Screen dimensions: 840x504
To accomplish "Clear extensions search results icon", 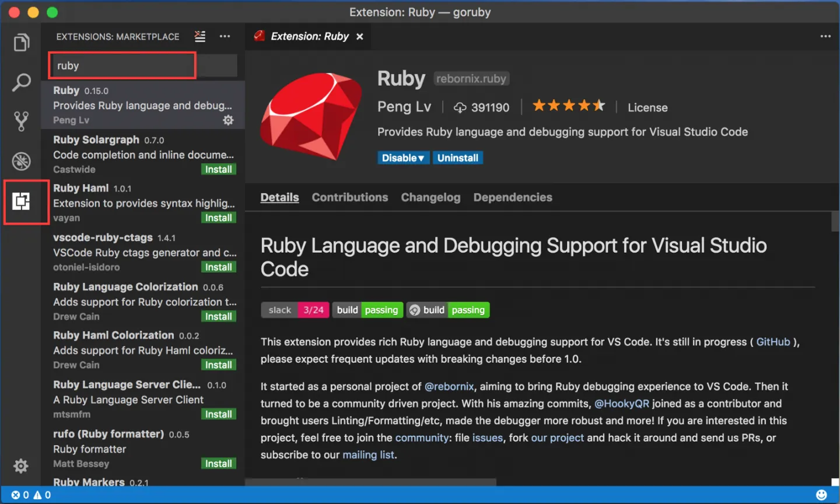I will pos(200,36).
